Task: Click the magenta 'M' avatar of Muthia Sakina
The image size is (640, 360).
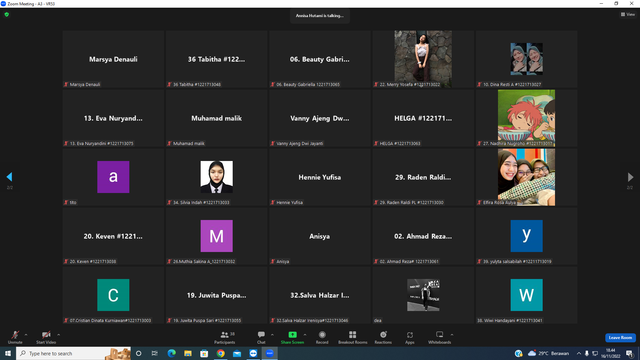Action: coord(217,236)
